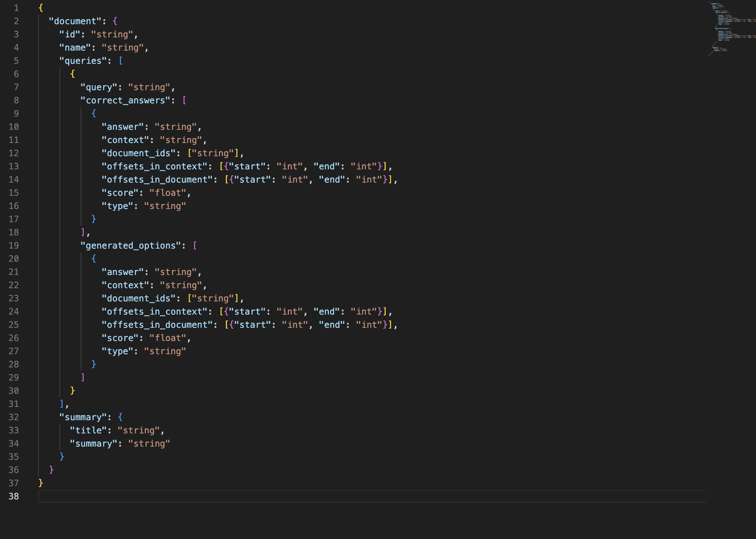Click the "type" key on line 16
This screenshot has height=539, width=756.
pos(117,206)
